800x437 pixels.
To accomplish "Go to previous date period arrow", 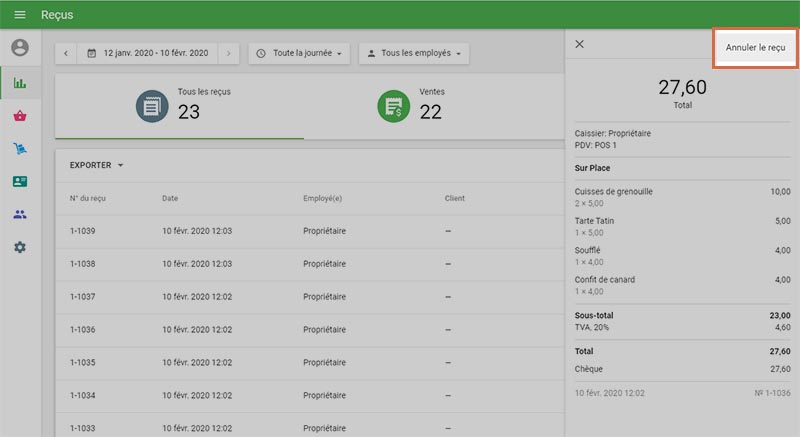I will [x=66, y=53].
